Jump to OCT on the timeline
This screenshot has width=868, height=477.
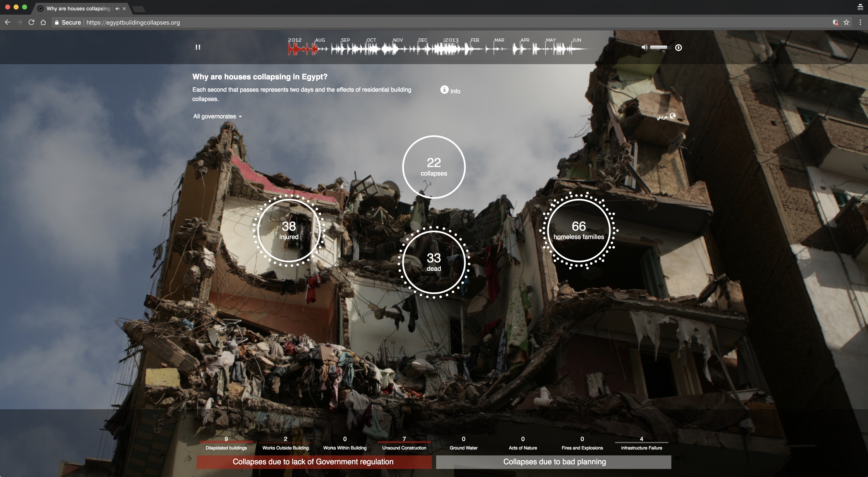point(371,40)
